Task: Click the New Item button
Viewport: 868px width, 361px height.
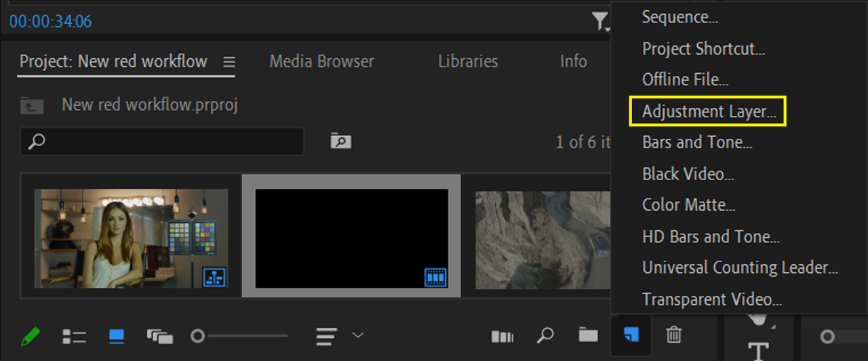Action: (631, 335)
